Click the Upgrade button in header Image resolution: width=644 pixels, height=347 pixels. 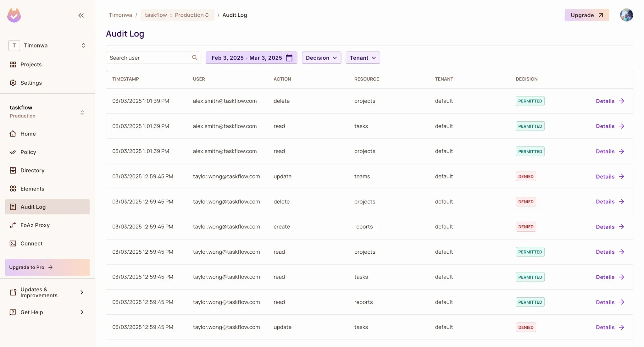[586, 15]
